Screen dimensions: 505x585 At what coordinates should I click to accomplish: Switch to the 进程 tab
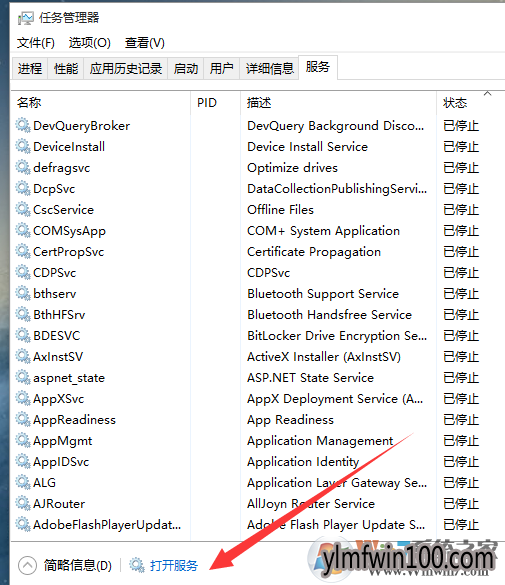point(29,69)
